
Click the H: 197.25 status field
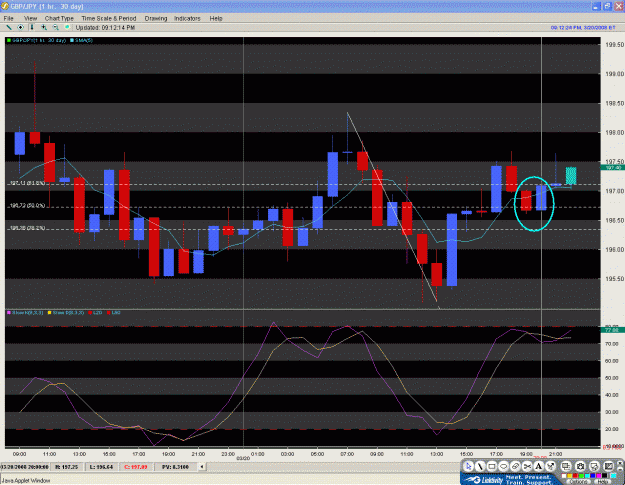click(66, 467)
